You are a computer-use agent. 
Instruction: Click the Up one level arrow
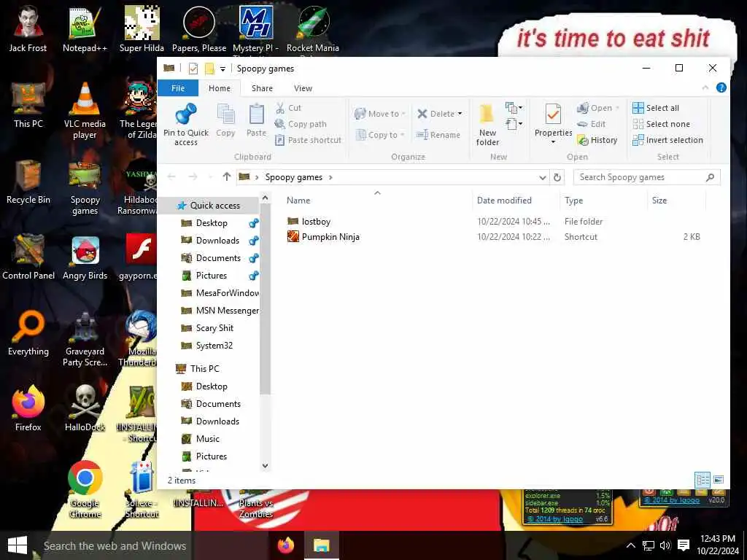(227, 177)
